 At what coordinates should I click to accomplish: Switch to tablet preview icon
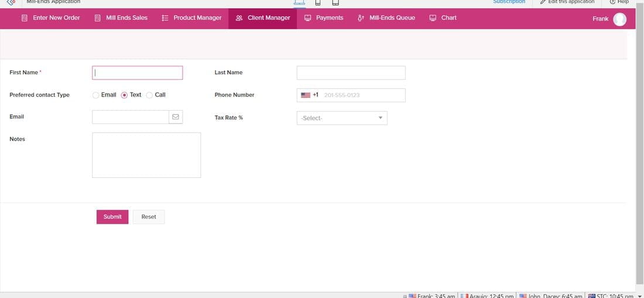tap(335, 2)
